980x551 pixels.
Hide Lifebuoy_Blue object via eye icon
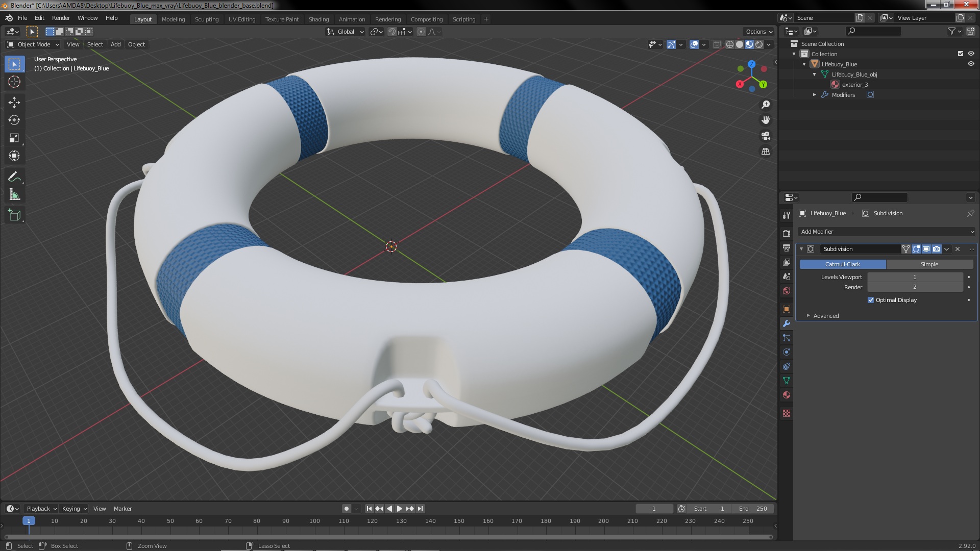[971, 64]
